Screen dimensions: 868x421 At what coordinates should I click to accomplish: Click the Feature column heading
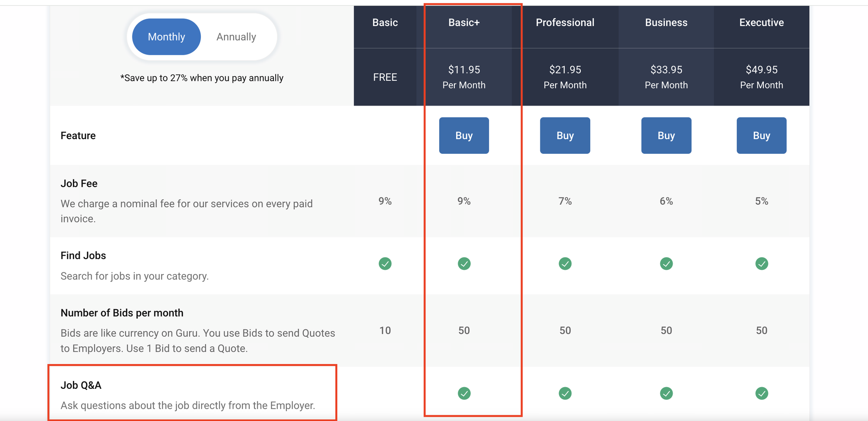78,136
